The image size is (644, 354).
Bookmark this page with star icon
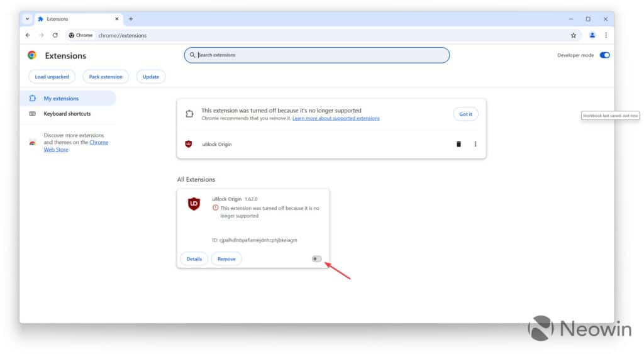click(574, 35)
